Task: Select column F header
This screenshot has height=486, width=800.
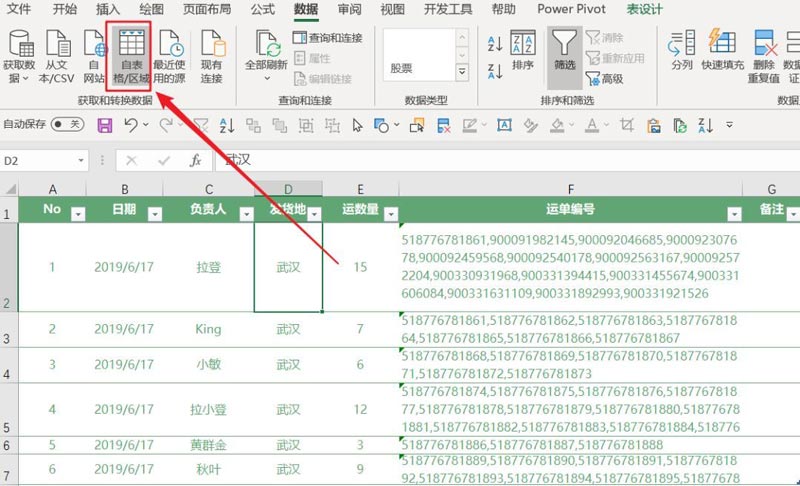Action: tap(570, 189)
